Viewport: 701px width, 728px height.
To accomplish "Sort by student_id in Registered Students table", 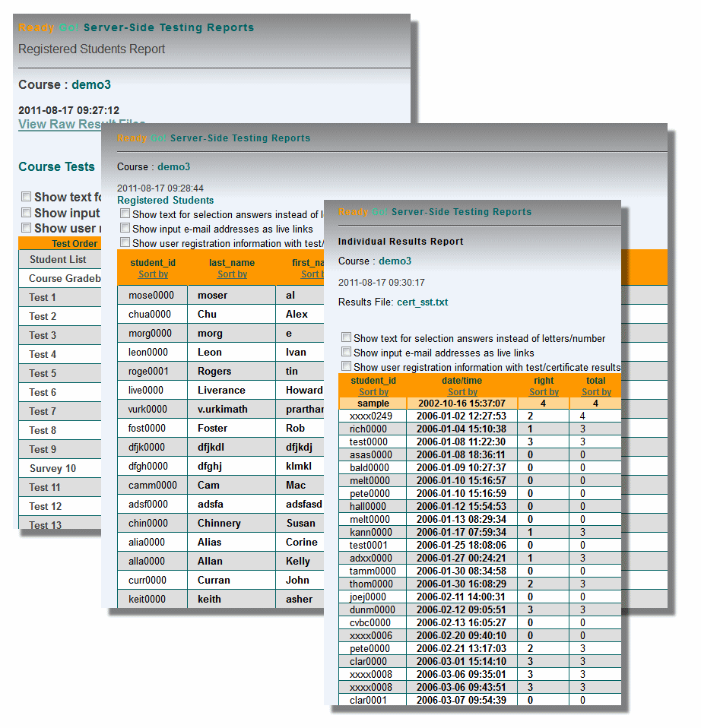I will (153, 274).
